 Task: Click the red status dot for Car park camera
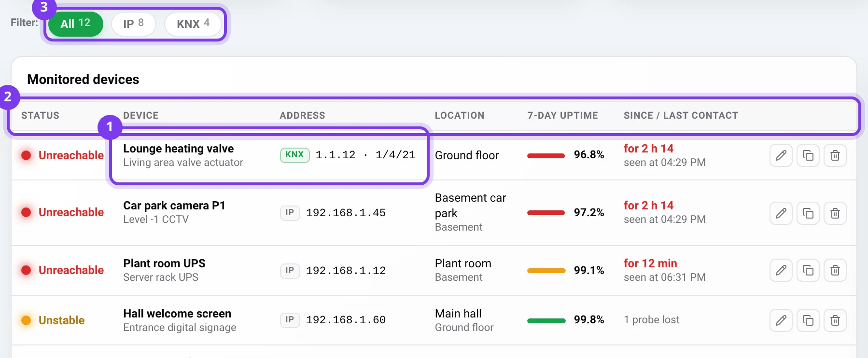click(x=27, y=212)
